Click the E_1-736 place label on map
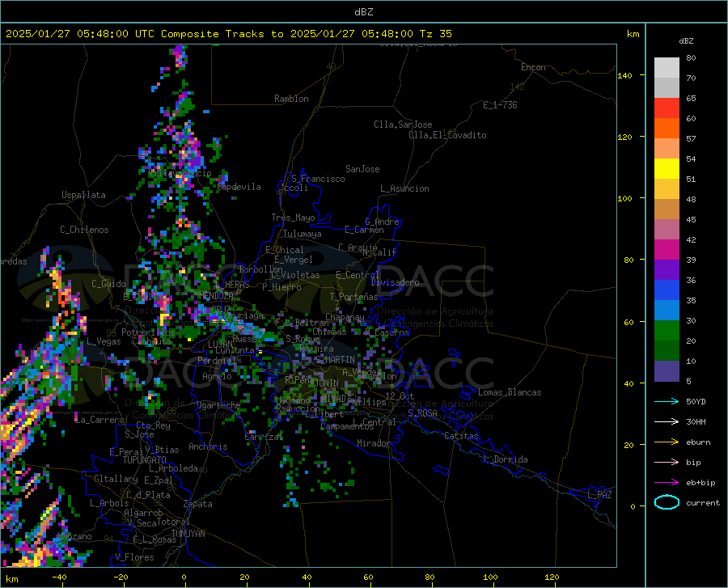This screenshot has height=588, width=728. pyautogui.click(x=500, y=105)
